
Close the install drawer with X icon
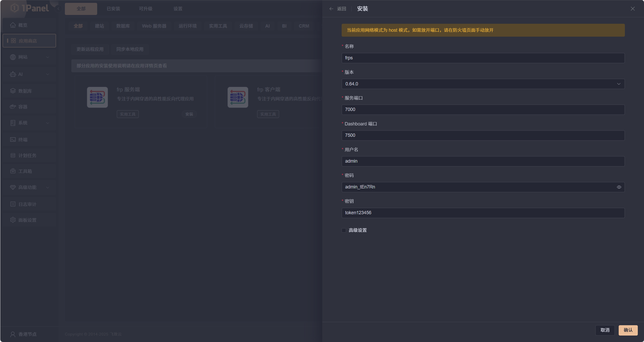[632, 9]
